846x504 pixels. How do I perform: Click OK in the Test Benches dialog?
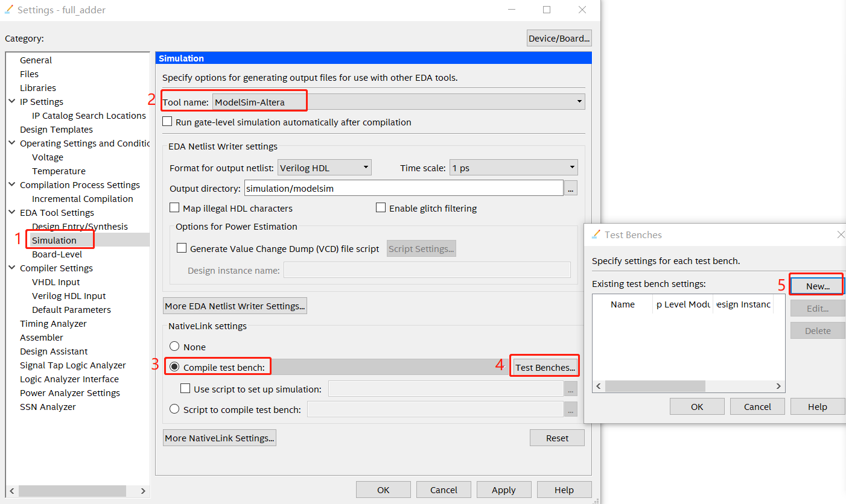point(697,406)
